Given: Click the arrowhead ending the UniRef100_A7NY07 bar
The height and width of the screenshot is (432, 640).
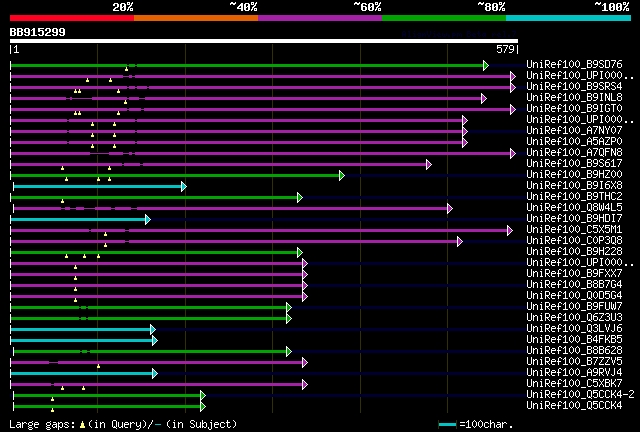Looking at the screenshot, I should point(465,131).
